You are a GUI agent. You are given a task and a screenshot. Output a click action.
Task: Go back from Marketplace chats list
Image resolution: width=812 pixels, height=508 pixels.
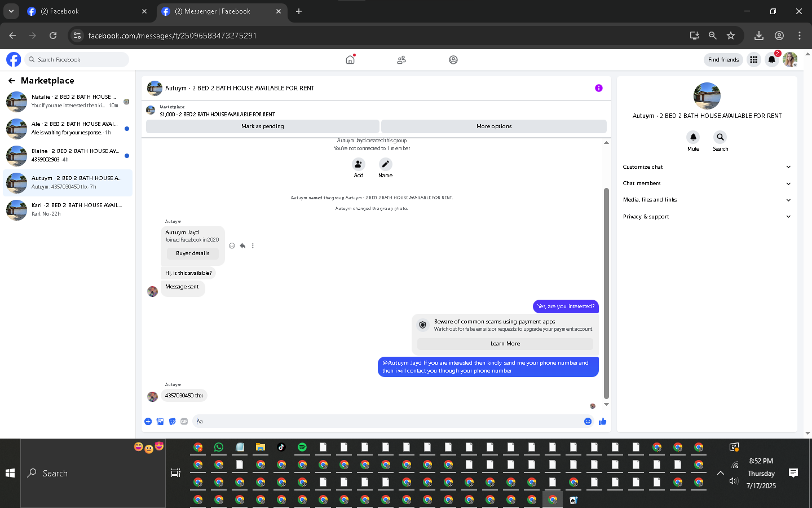tap(11, 81)
